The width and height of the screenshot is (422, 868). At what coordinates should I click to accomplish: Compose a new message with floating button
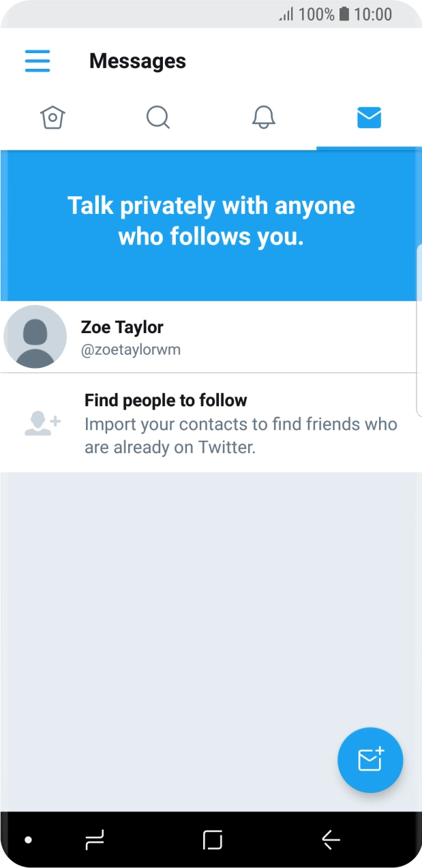(370, 760)
